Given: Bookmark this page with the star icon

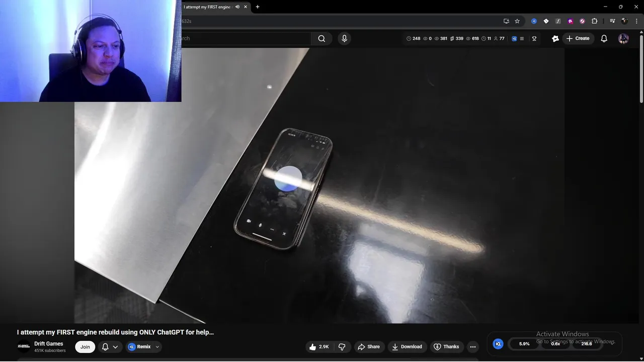Looking at the screenshot, I should [517, 21].
